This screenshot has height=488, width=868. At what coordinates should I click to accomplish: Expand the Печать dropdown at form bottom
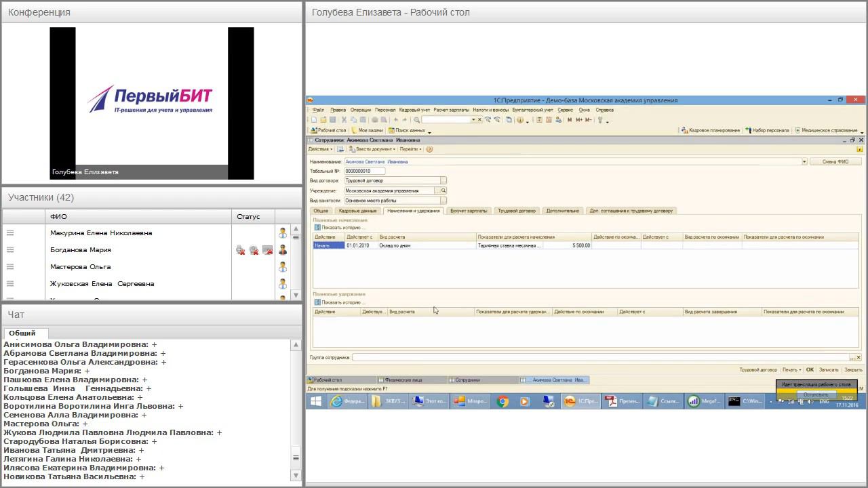pyautogui.click(x=791, y=370)
